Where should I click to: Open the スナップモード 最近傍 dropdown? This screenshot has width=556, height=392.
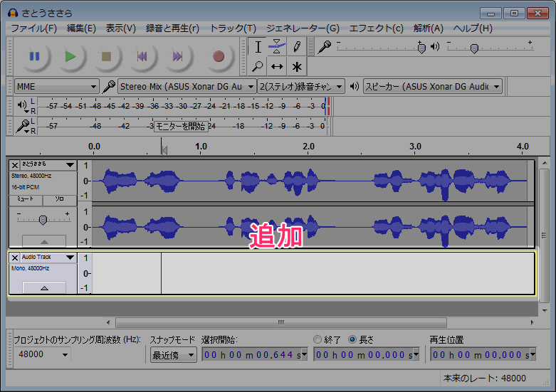tap(174, 355)
